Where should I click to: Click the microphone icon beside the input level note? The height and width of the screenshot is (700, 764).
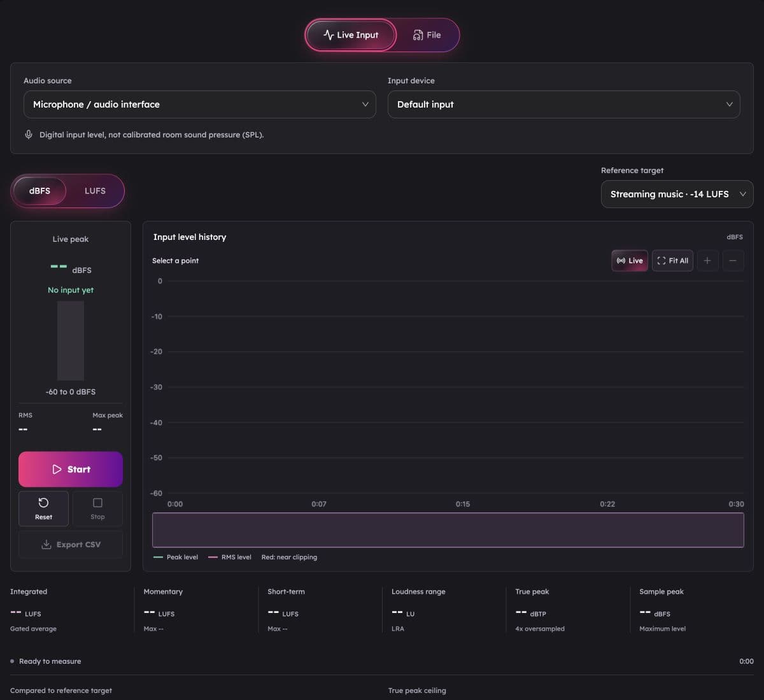click(29, 135)
